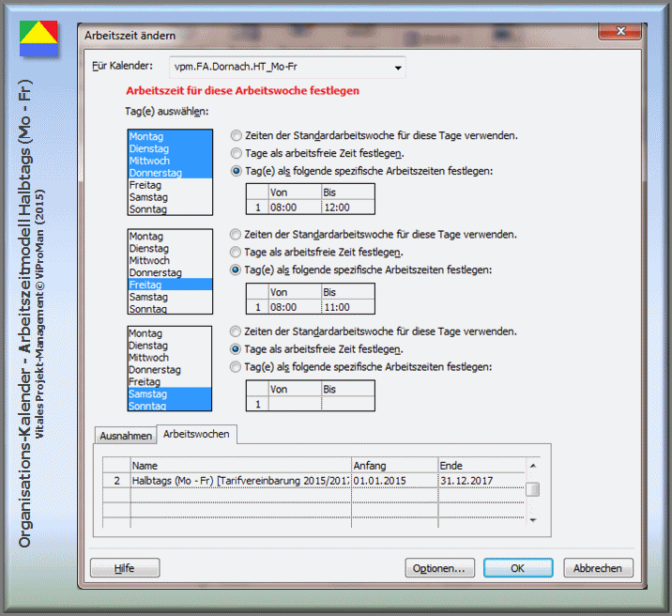Click the 12:00 Bis cell in first table
Image resolution: width=672 pixels, height=616 pixels.
[346, 208]
